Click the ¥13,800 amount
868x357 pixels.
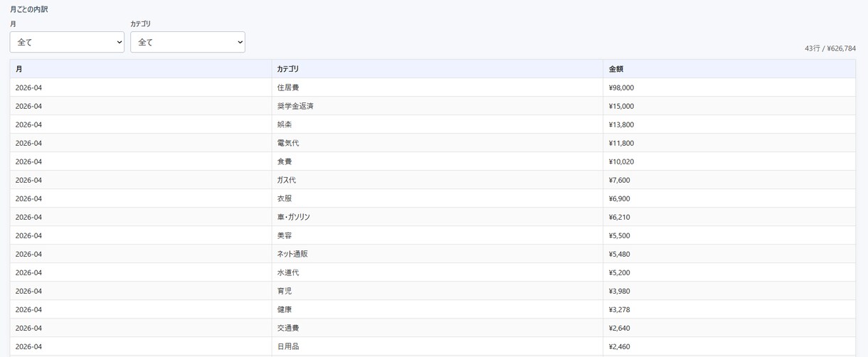coord(621,124)
